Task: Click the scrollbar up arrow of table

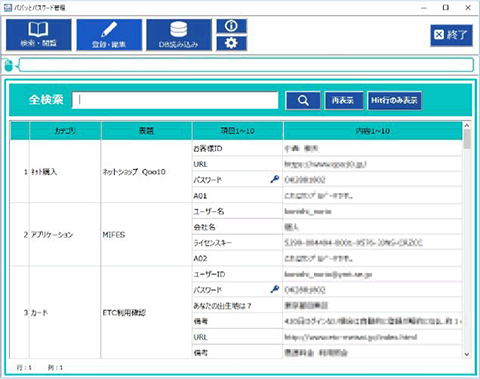Action: click(467, 126)
